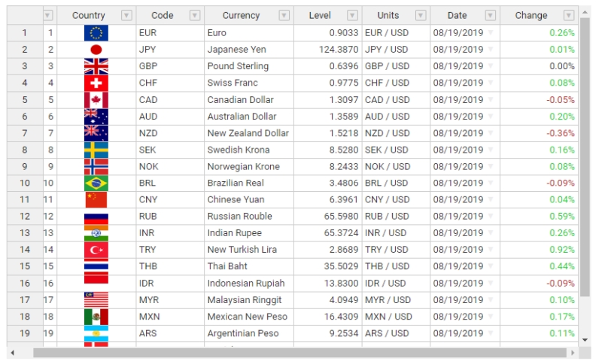This screenshot has width=602, height=364.
Task: Click the European Union flag icon
Action: pos(96,33)
